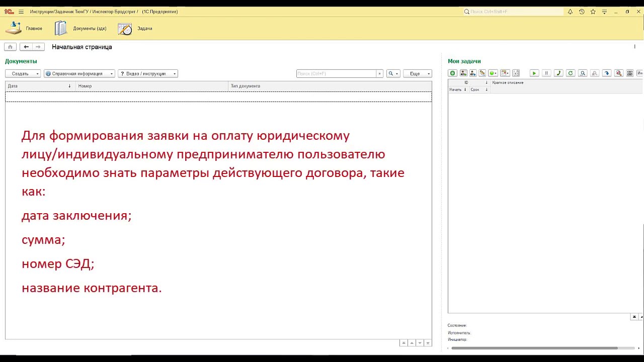Focus the documents search field
This screenshot has height=362, width=644.
[336, 73]
